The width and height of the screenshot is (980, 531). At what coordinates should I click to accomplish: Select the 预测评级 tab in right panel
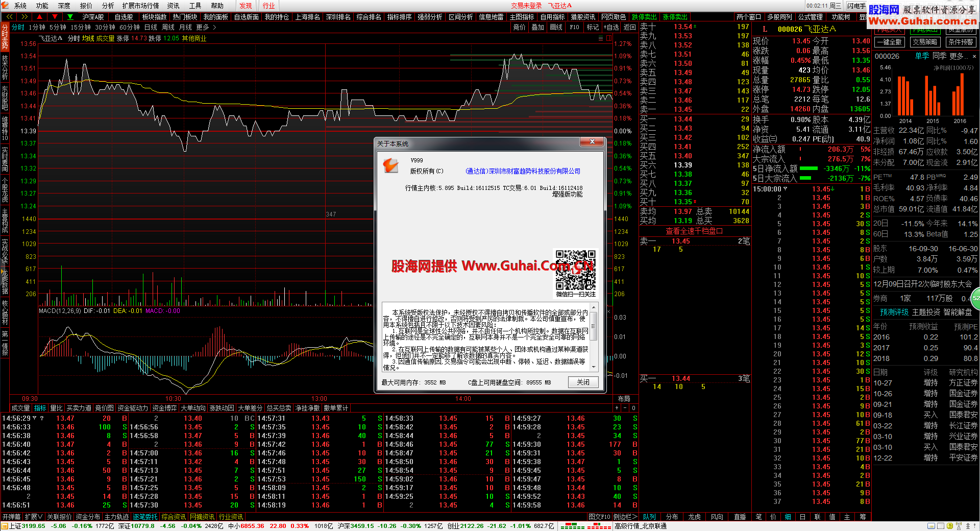(x=894, y=312)
